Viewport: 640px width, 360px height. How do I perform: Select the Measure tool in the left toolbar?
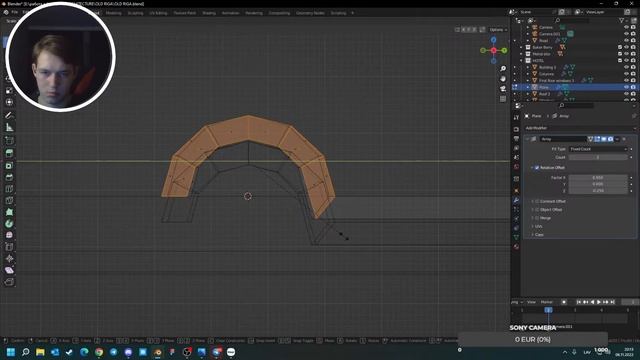tap(9, 128)
